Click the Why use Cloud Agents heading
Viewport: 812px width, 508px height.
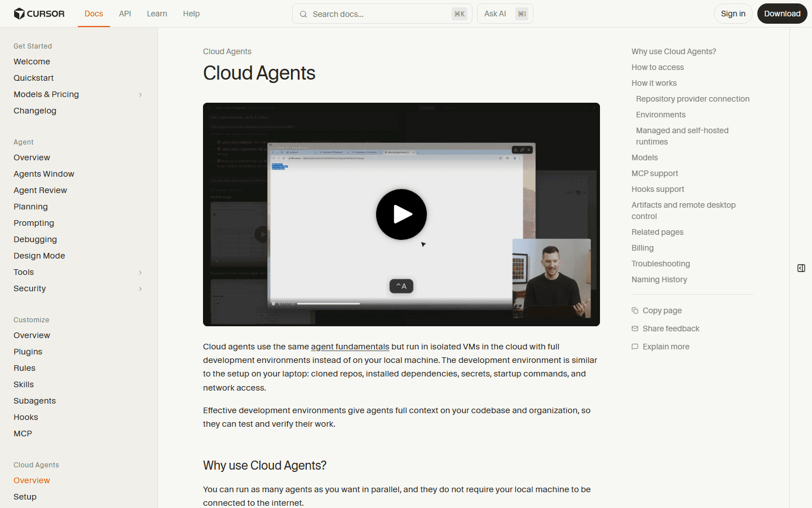(264, 465)
